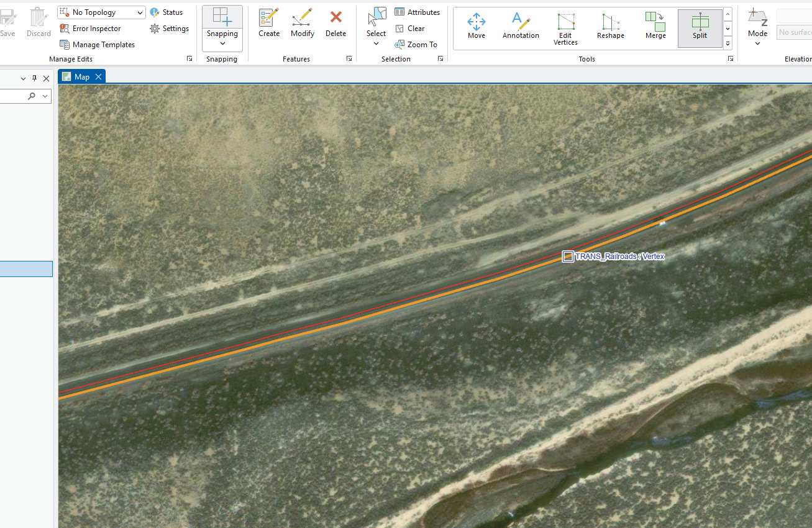Viewport: 812px width, 528px height.
Task: Open the No Topology dropdown
Action: click(x=101, y=12)
